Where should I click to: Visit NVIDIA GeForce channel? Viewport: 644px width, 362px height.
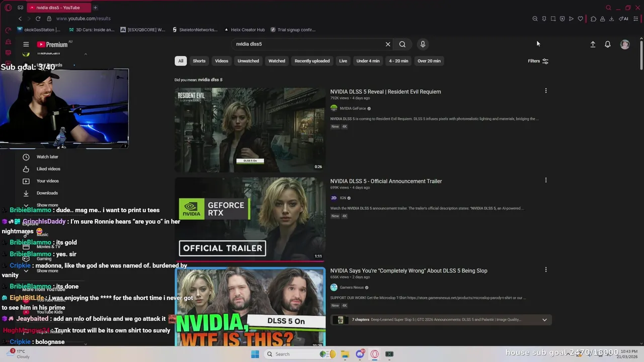click(x=353, y=108)
